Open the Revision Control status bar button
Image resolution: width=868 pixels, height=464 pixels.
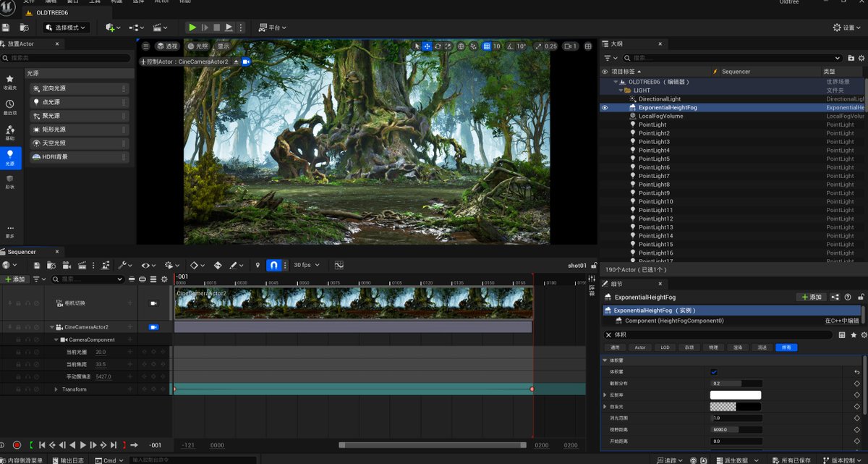coord(843,460)
